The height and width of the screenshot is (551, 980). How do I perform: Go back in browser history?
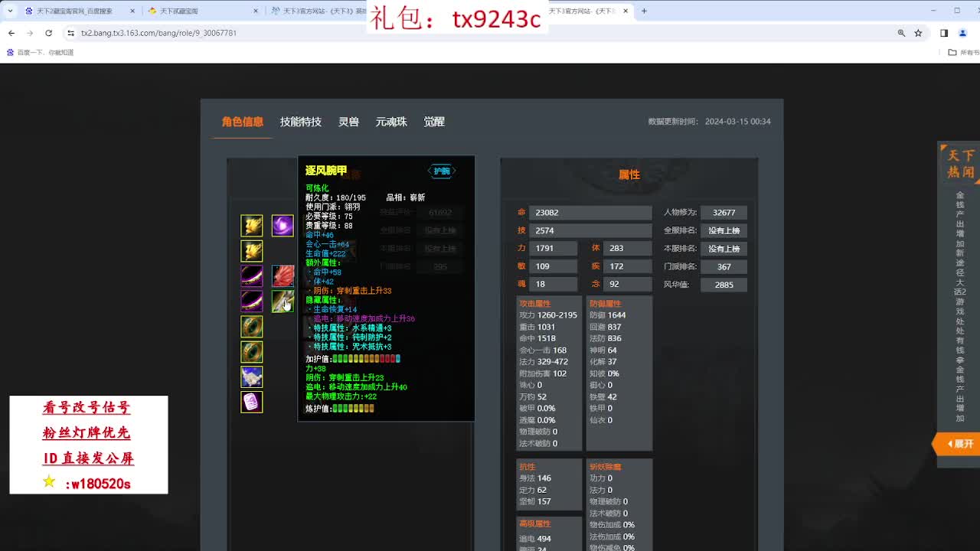[11, 33]
